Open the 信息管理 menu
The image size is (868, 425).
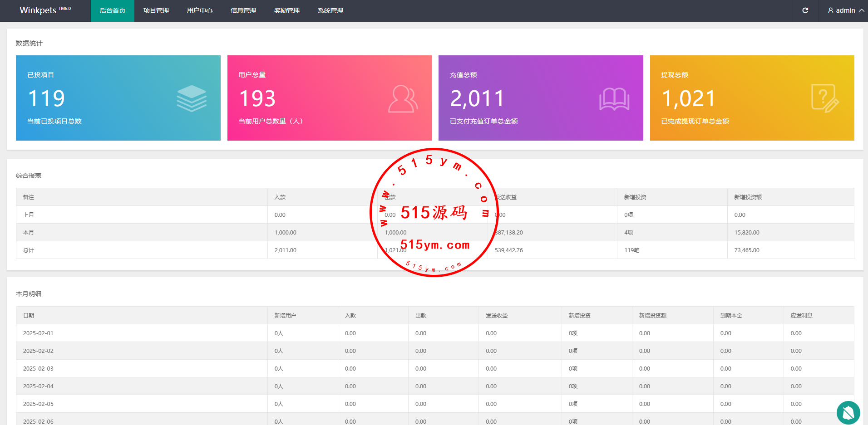243,10
